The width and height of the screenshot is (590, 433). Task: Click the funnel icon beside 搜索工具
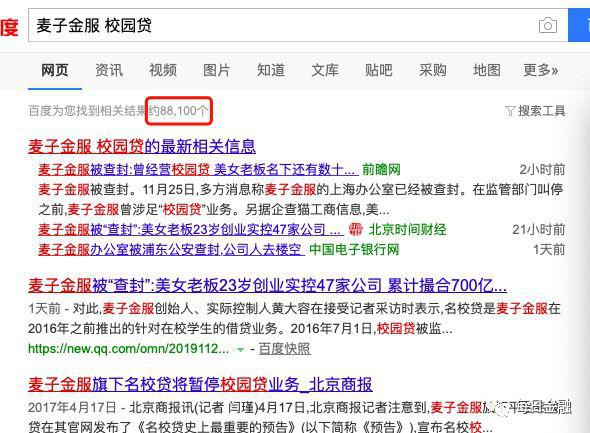click(x=510, y=111)
